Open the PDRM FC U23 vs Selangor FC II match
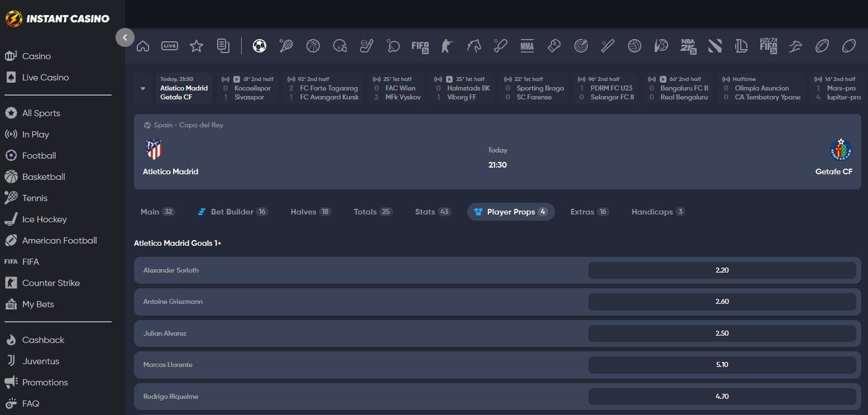868x415 pixels. tap(606, 88)
